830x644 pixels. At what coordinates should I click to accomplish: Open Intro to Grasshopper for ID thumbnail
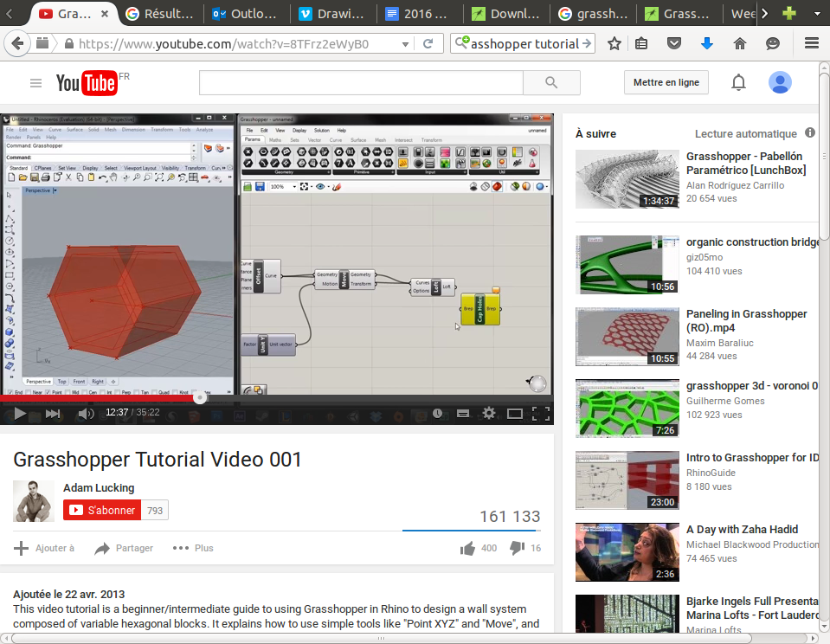click(627, 480)
